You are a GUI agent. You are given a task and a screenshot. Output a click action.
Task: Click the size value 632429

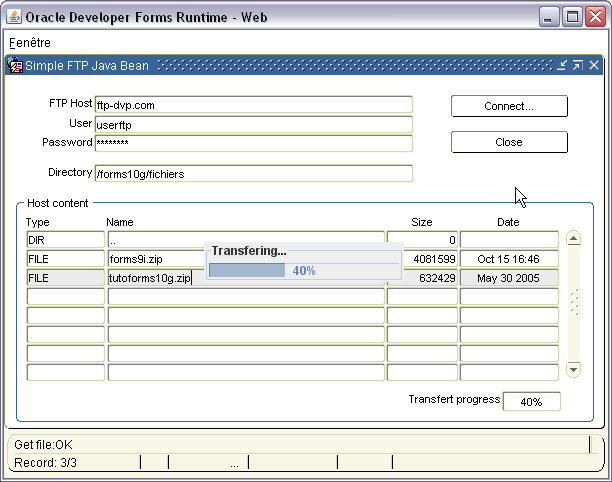pyautogui.click(x=437, y=278)
